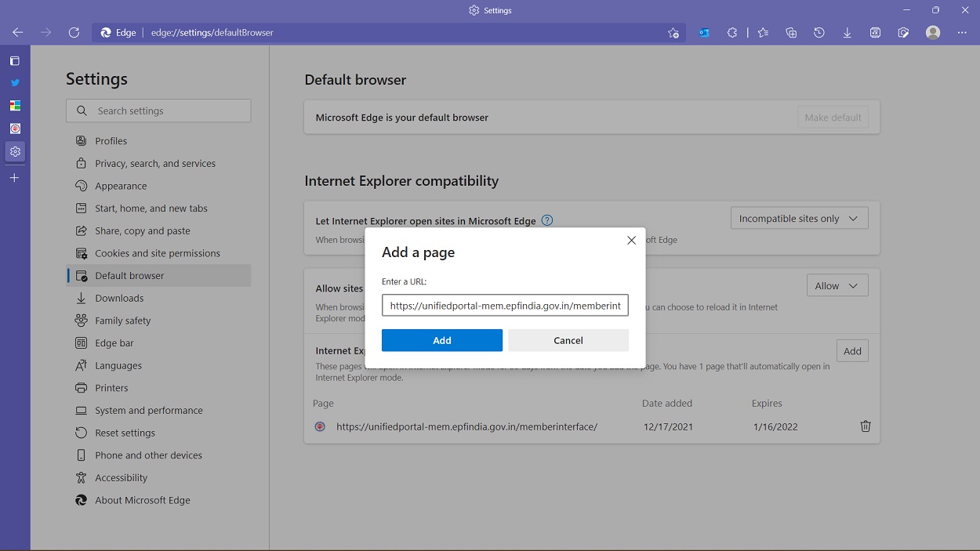Click the EPF favicon in page row

[x=320, y=427]
